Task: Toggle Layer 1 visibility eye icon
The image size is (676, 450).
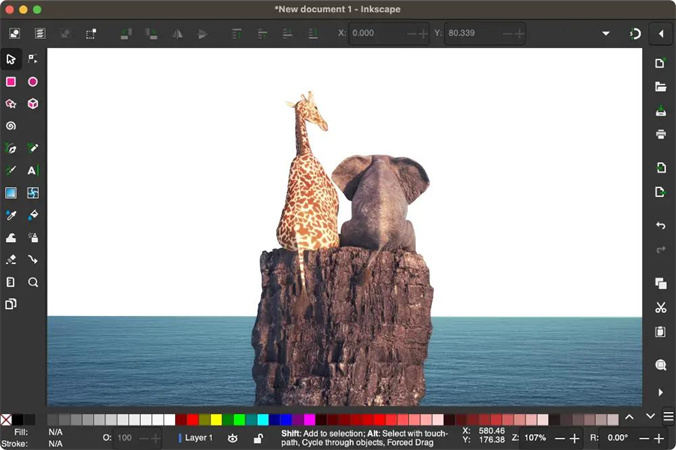Action: pos(233,438)
